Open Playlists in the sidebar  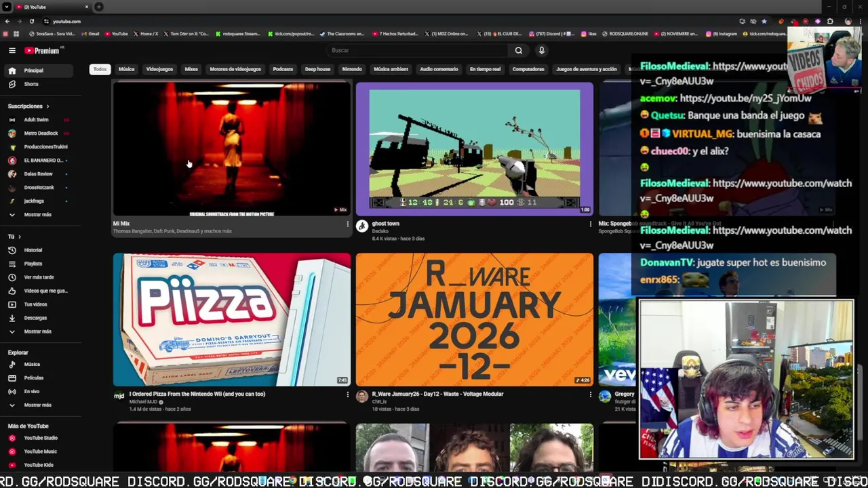(x=41, y=264)
